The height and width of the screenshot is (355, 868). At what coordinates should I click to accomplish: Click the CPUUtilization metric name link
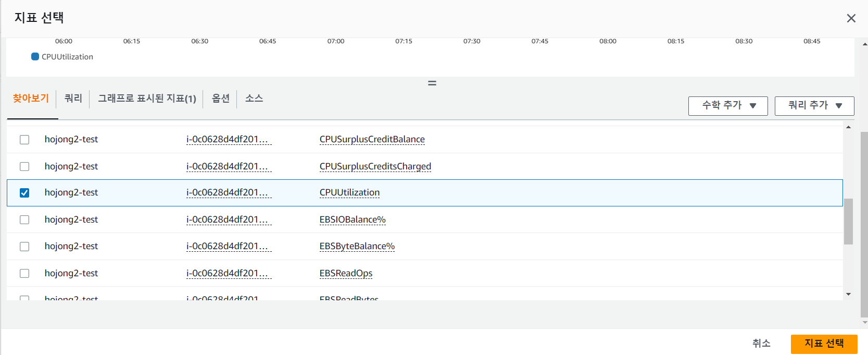349,192
